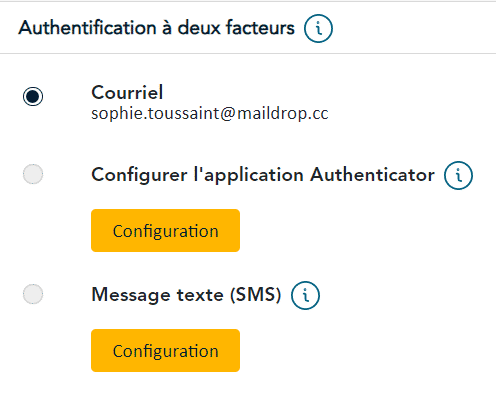Show info for Message texte (SMS)

(x=305, y=295)
